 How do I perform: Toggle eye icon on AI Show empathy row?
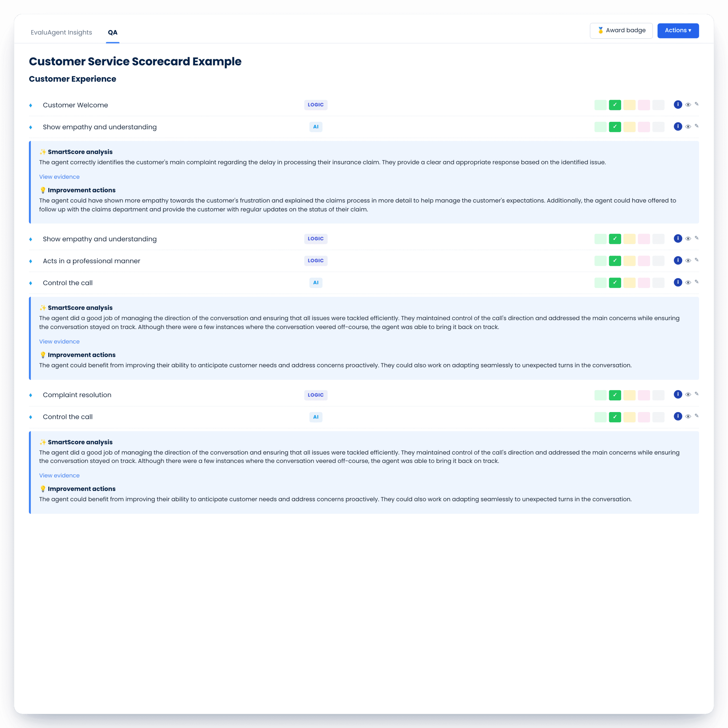688,127
